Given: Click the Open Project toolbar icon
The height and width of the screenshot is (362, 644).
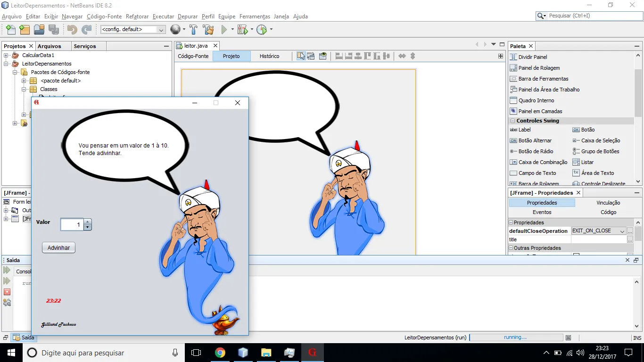Looking at the screenshot, I should (39, 30).
